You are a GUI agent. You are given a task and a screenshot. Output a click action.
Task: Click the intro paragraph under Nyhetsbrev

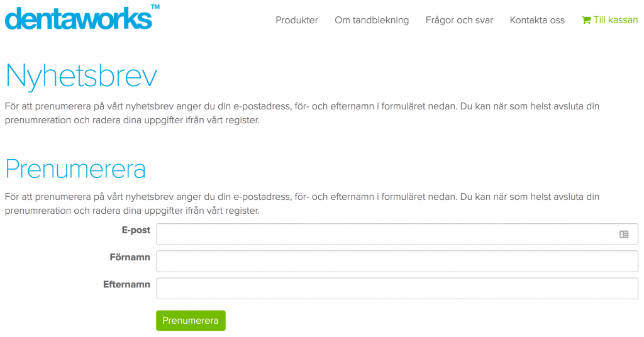(x=302, y=113)
